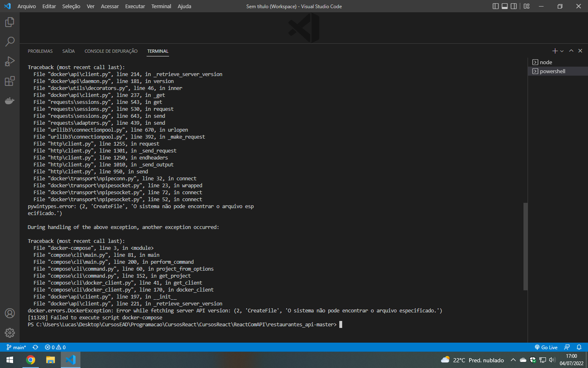This screenshot has height=368, width=588.
Task: Click the docker.errors.DockerException line
Action: tap(235, 311)
